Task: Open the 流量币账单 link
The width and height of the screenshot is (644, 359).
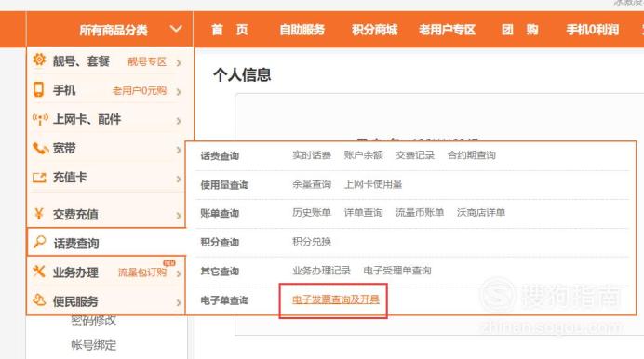Action: [x=420, y=213]
